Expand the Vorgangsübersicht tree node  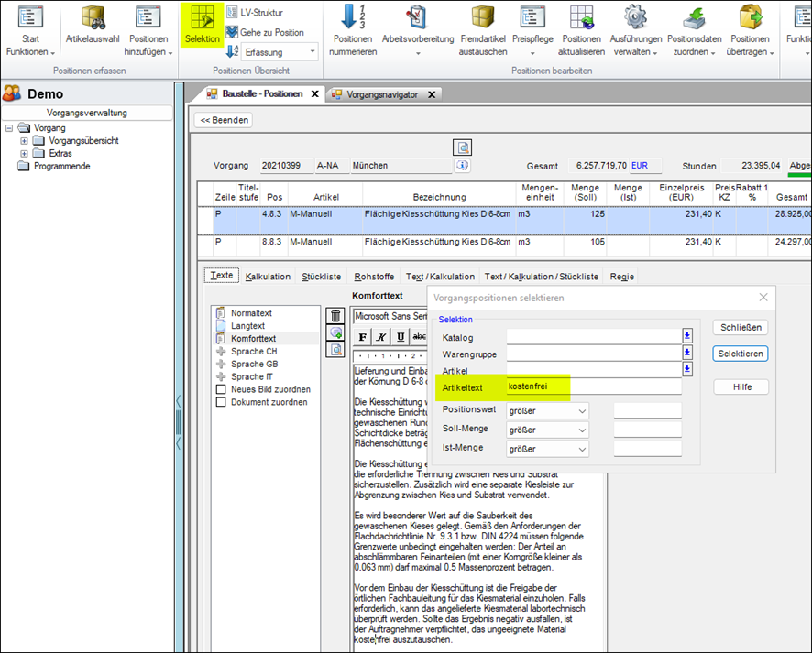[x=24, y=141]
